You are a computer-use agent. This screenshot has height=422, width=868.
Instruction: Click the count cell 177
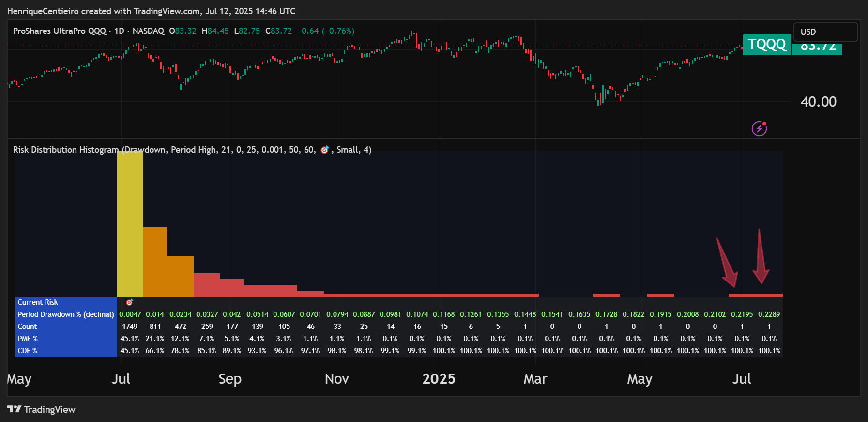pos(232,327)
